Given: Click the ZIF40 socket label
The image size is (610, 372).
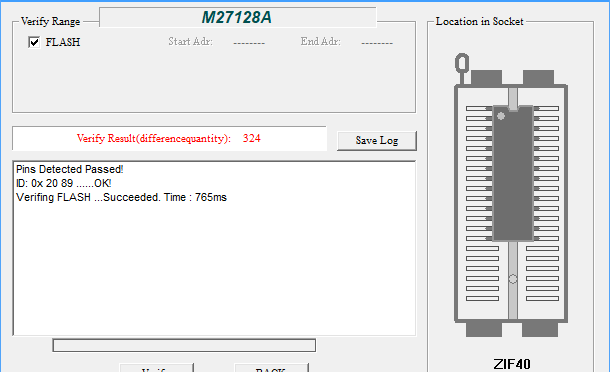Looking at the screenshot, I should [x=512, y=364].
